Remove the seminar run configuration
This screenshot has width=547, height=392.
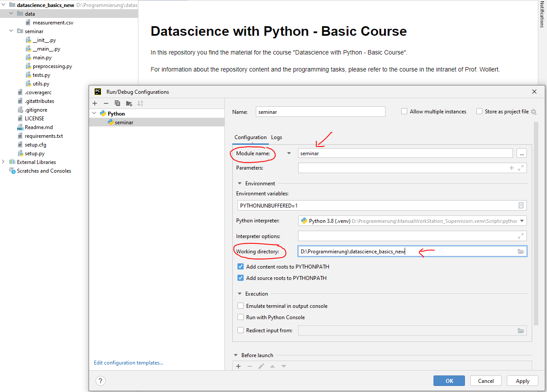pos(106,103)
